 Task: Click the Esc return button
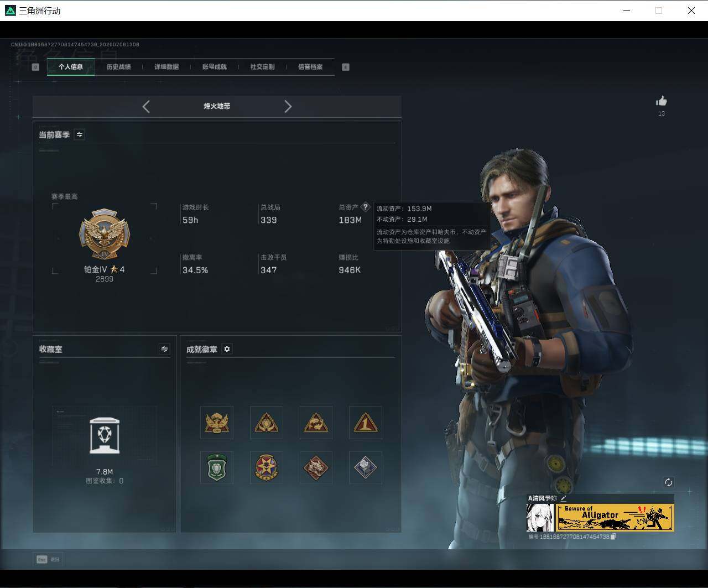click(x=48, y=559)
